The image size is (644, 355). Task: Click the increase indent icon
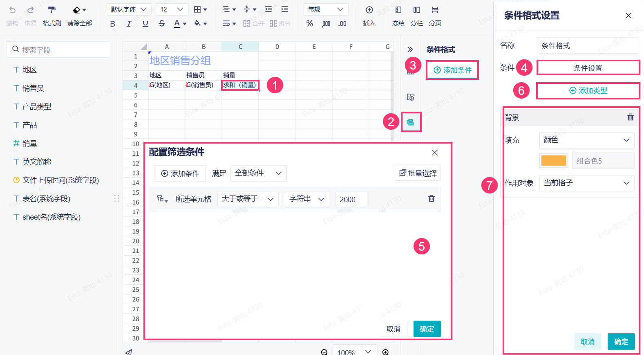tap(285, 9)
